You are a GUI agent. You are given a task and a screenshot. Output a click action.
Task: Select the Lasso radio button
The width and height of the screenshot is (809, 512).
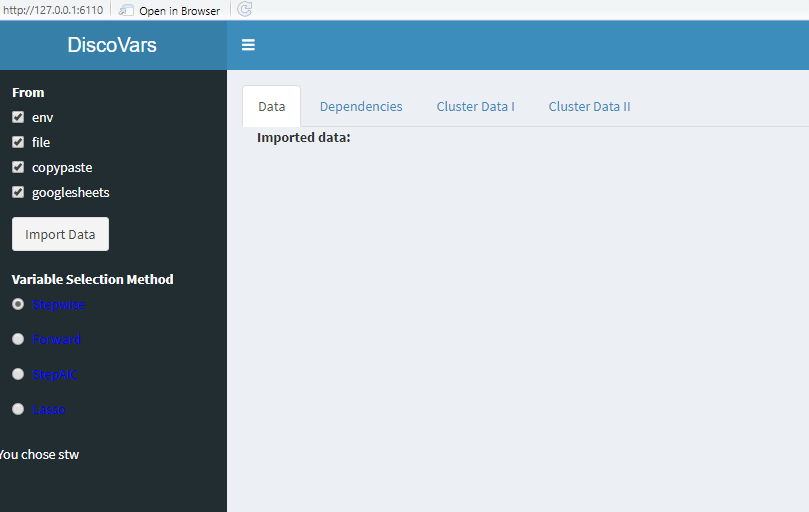click(18, 409)
